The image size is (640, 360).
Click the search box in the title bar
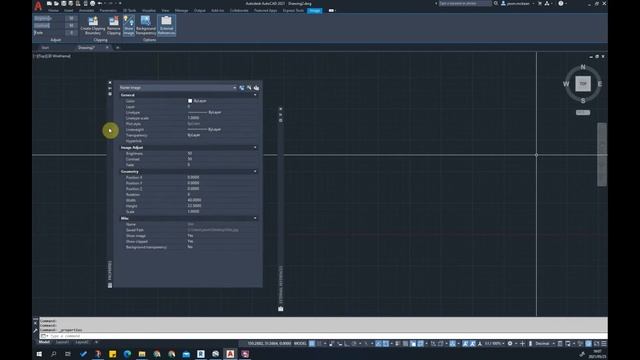coord(465,3)
